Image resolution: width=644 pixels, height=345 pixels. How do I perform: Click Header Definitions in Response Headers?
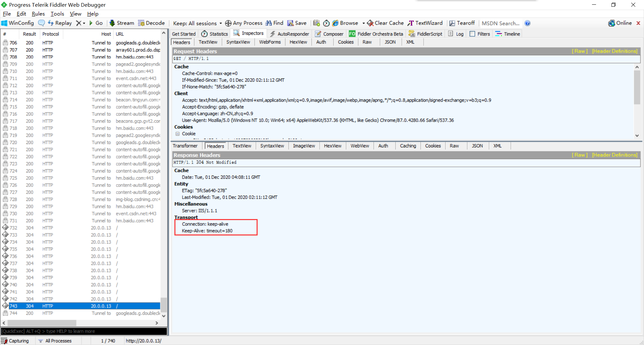(x=614, y=155)
